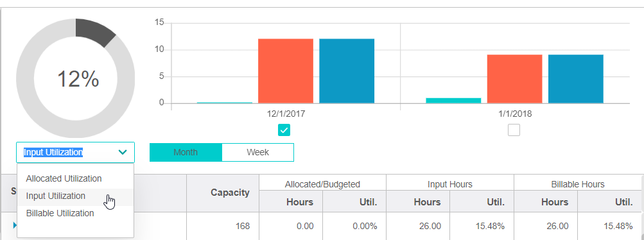
Task: Click the 12% donut chart center
Action: pos(78,79)
